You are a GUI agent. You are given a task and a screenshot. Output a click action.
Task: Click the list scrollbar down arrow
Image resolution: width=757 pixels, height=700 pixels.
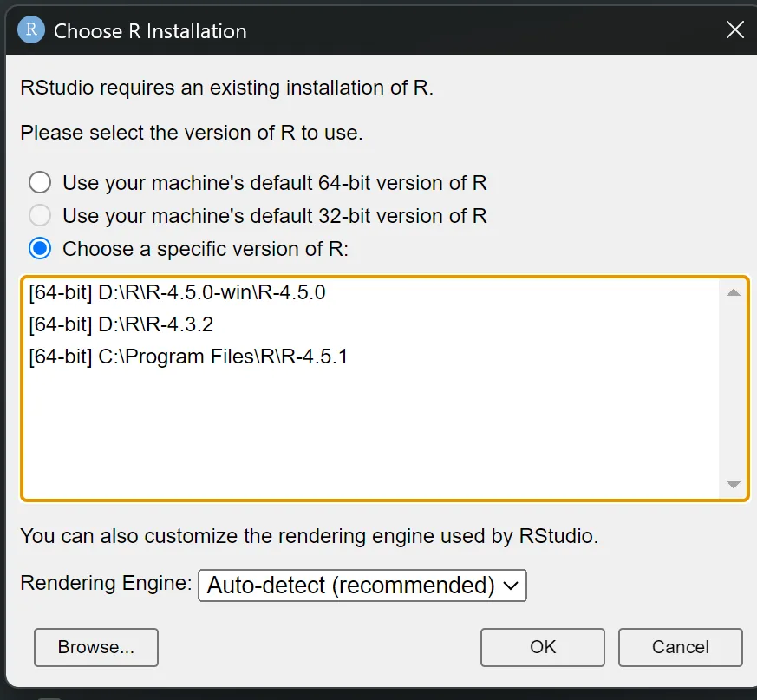pos(734,485)
